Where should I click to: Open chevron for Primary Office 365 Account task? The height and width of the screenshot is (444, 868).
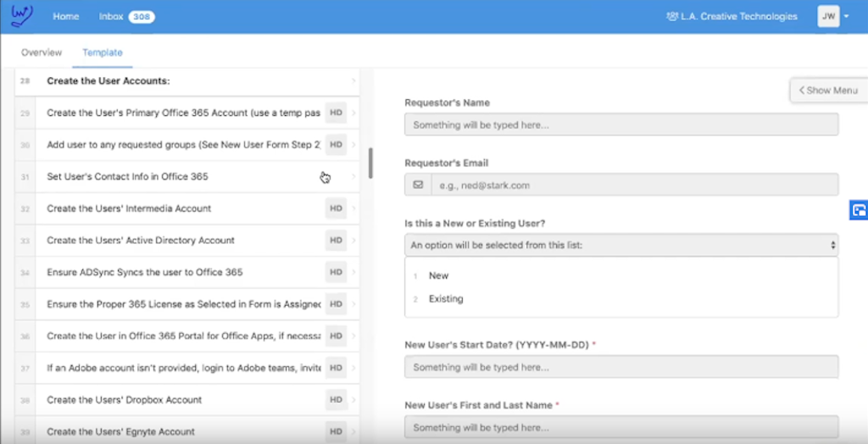(x=353, y=113)
